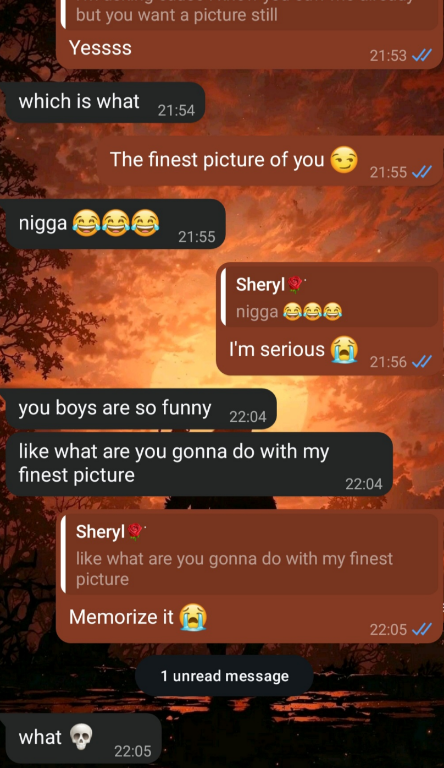Tap the laughing emojis in the 21:55 incoming message

click(116, 223)
